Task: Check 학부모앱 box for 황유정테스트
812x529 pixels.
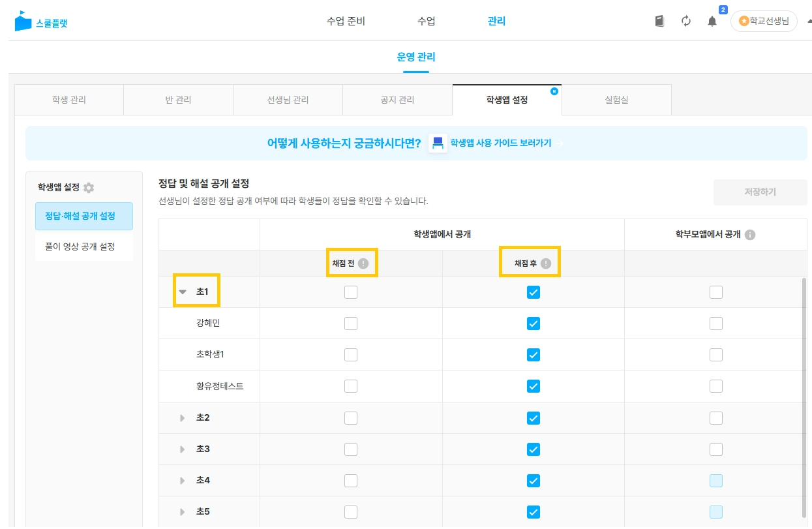Action: pyautogui.click(x=716, y=386)
